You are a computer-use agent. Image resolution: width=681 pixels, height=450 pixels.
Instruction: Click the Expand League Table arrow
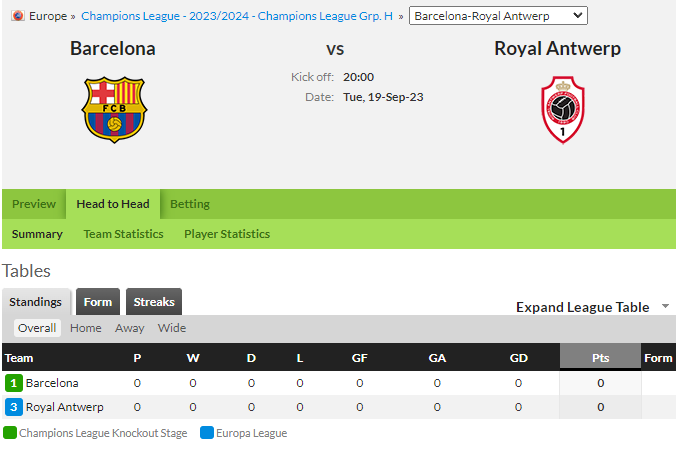665,306
